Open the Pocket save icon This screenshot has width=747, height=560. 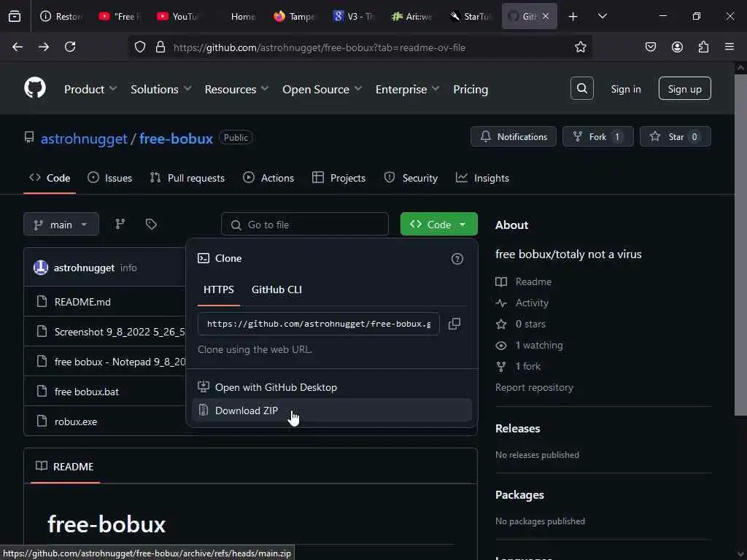point(650,47)
